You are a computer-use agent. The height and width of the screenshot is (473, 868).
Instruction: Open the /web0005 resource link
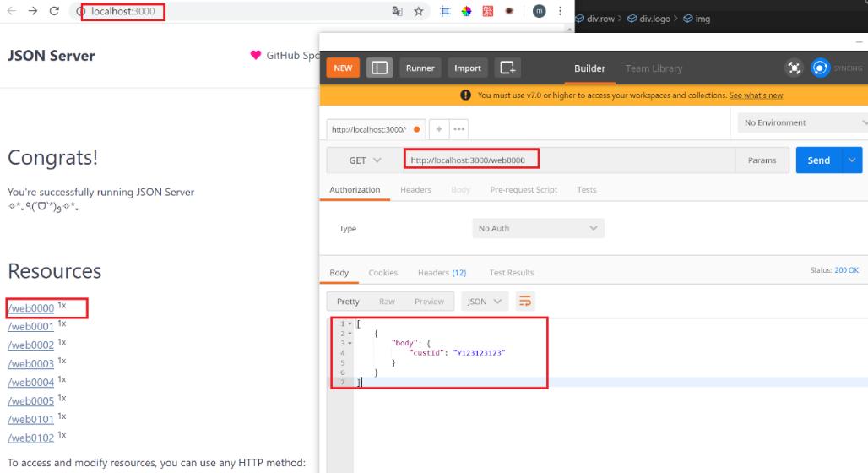click(31, 400)
